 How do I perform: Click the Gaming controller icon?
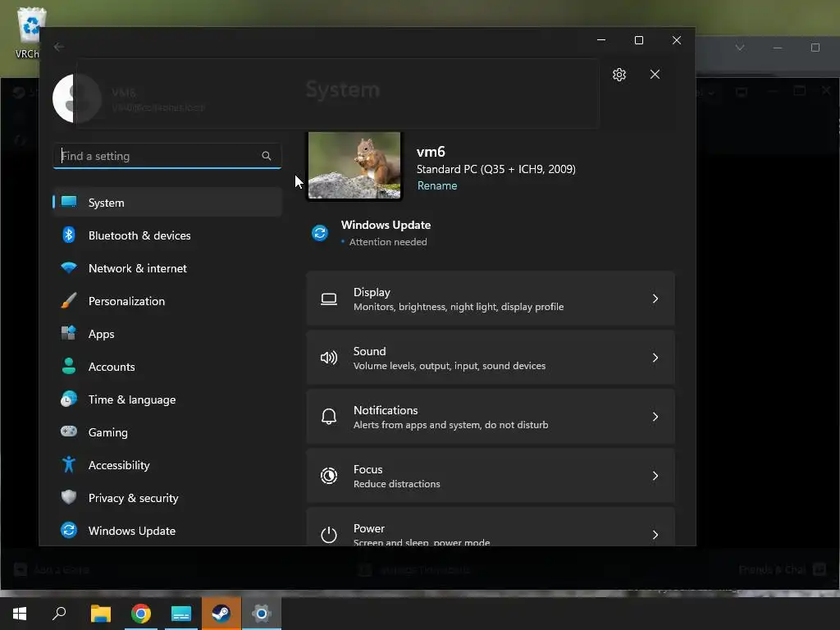click(x=69, y=431)
